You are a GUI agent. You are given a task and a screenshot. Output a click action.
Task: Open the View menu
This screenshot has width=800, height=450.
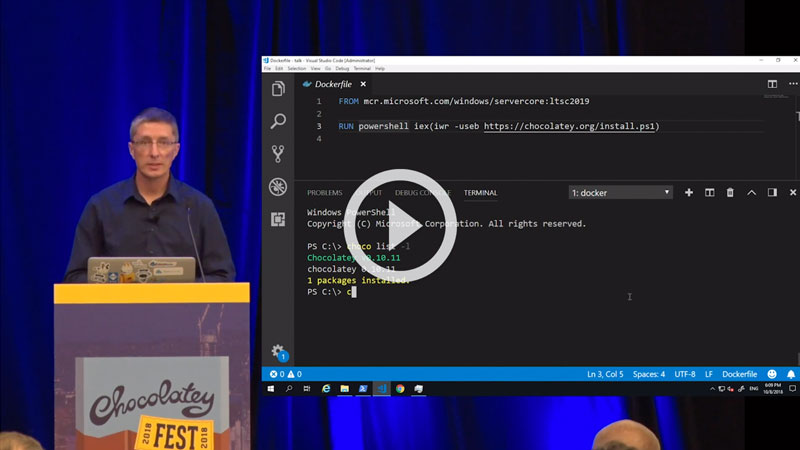315,68
